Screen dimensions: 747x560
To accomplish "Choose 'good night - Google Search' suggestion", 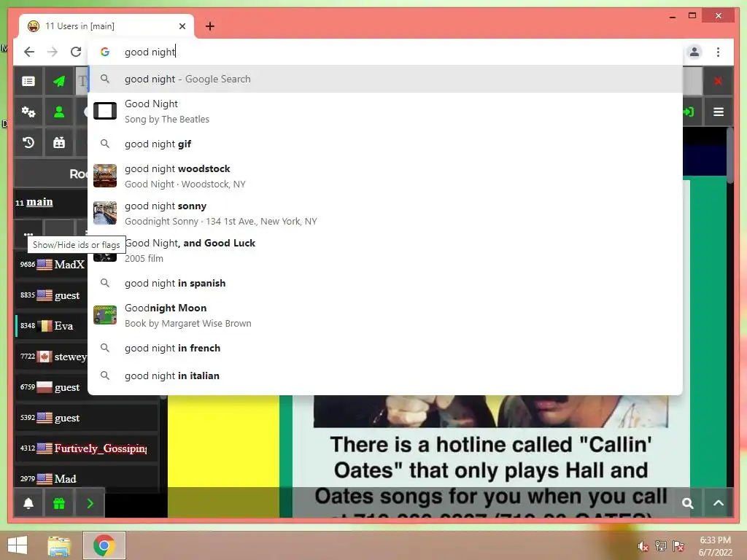I will coord(385,79).
